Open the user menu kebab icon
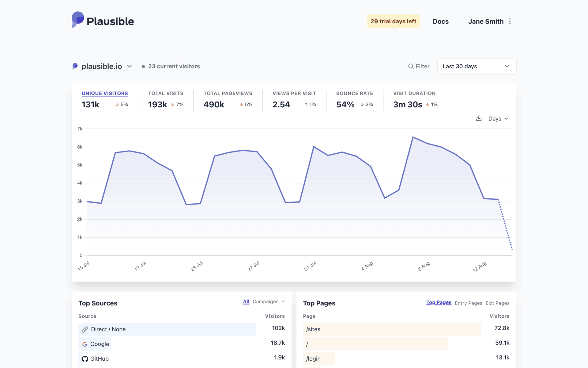Image resolution: width=588 pixels, height=368 pixels. pyautogui.click(x=510, y=21)
